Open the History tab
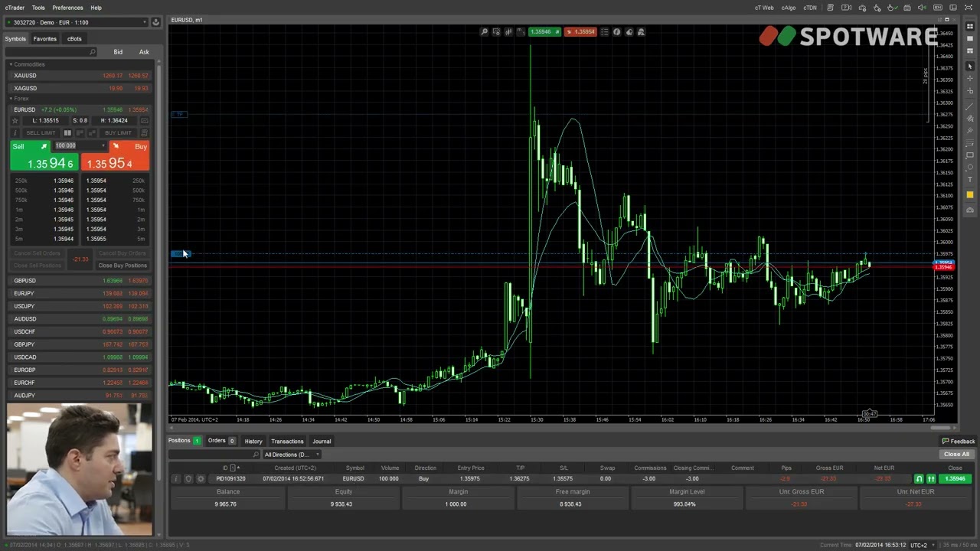The image size is (980, 551). tap(253, 442)
